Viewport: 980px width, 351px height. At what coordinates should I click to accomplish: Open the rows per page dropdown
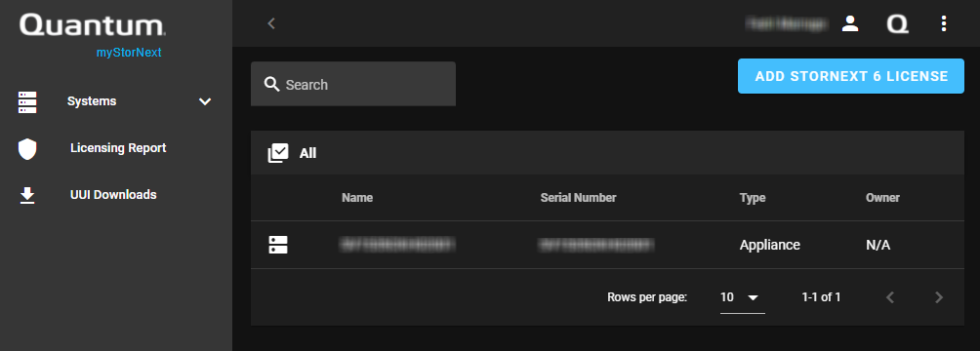(x=743, y=298)
